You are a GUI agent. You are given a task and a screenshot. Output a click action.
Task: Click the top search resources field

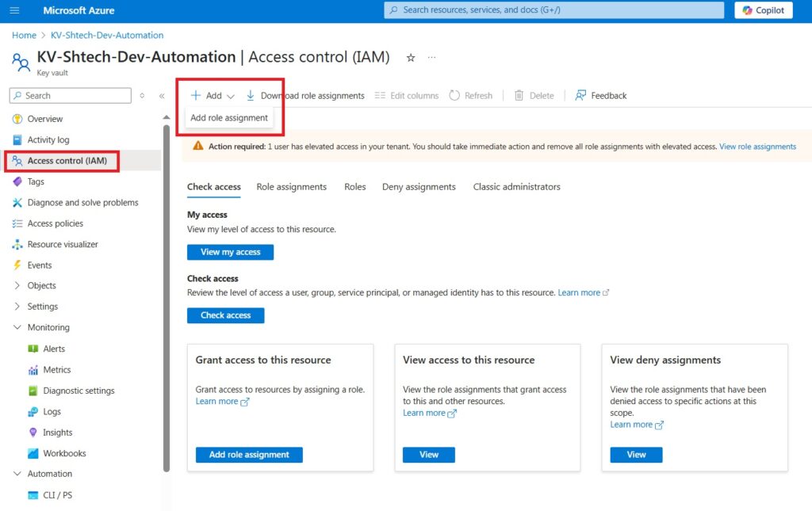click(x=553, y=10)
